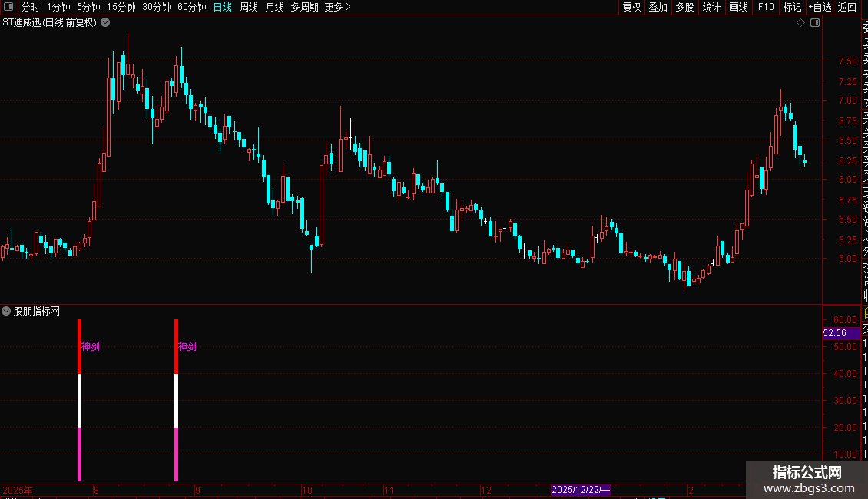Click the 6.00 price axis label
The width and height of the screenshot is (868, 499).
tap(847, 179)
